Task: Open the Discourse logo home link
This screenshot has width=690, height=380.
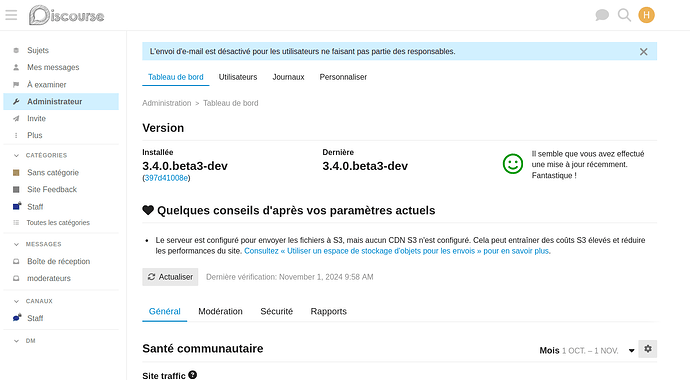Action: [x=66, y=15]
